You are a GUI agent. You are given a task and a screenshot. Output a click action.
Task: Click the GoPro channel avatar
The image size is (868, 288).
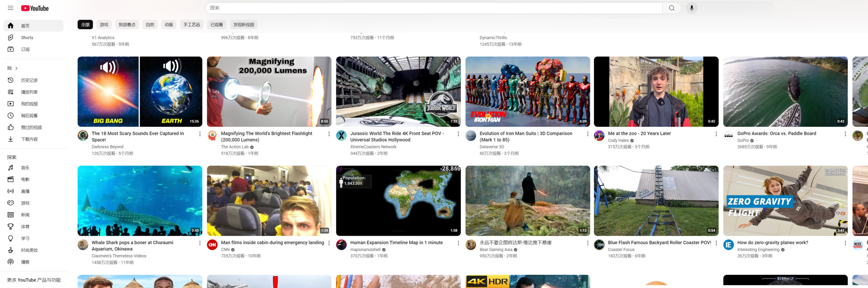click(x=728, y=136)
